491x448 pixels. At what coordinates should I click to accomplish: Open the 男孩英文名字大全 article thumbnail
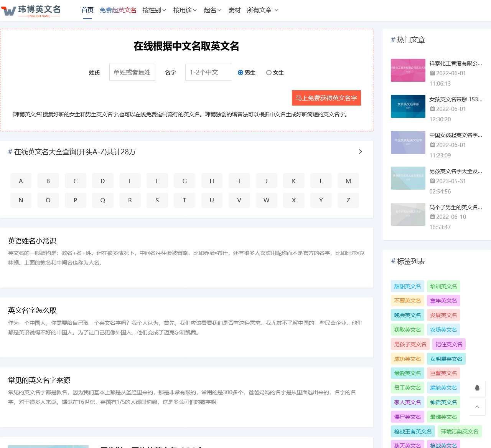click(x=408, y=178)
